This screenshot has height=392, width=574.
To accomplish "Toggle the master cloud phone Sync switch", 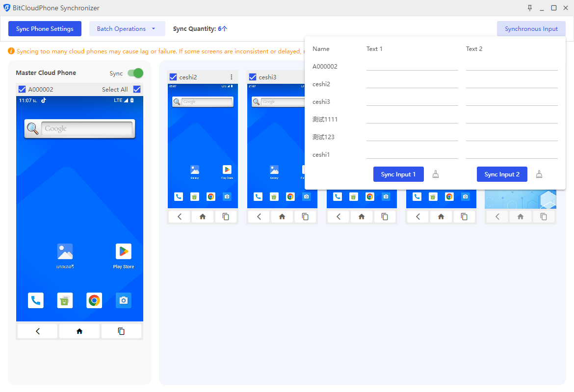I will point(135,73).
